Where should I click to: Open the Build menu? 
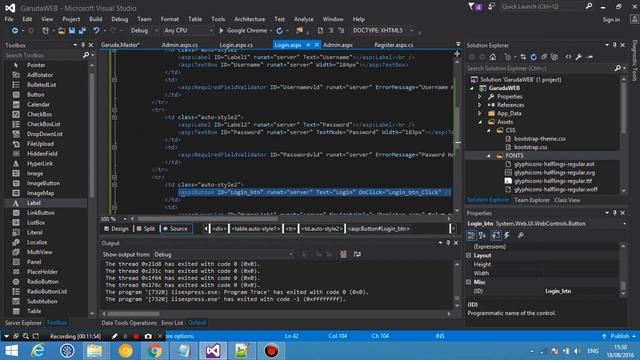pyautogui.click(x=96, y=19)
